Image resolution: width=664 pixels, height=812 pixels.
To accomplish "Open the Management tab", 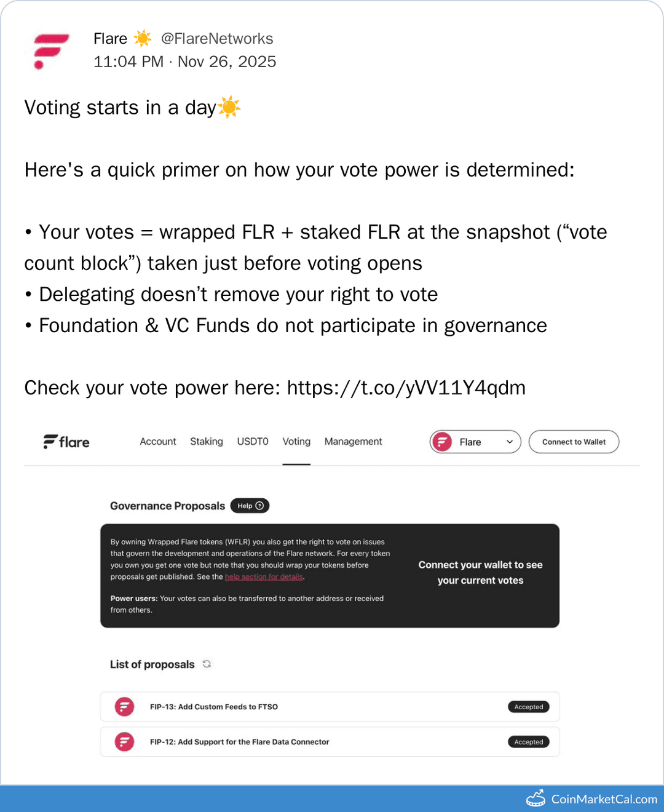I will [x=354, y=442].
